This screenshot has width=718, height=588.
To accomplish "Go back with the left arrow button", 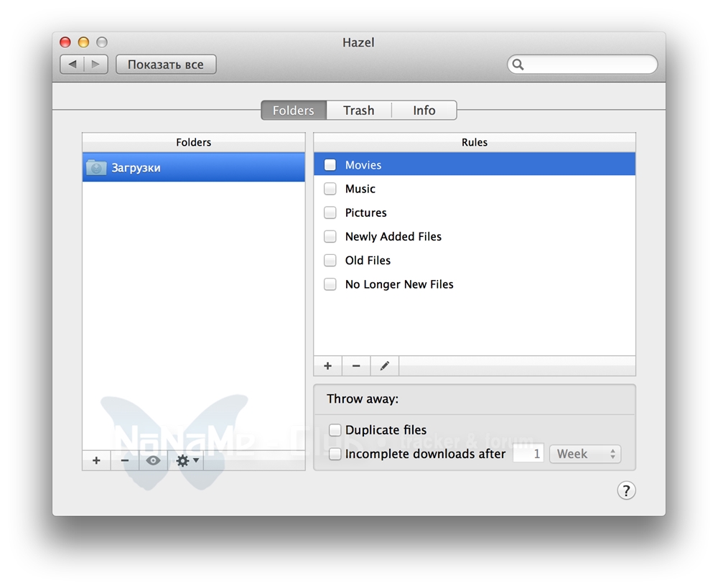I will tap(73, 64).
